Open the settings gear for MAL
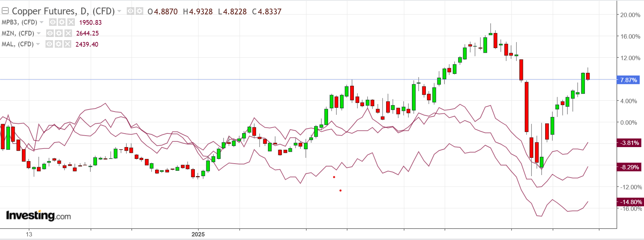The image size is (644, 240). coord(58,44)
